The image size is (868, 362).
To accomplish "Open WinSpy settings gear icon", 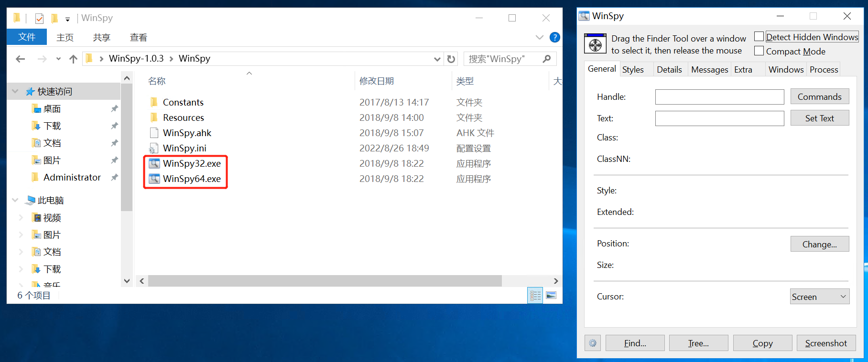I will tap(593, 343).
